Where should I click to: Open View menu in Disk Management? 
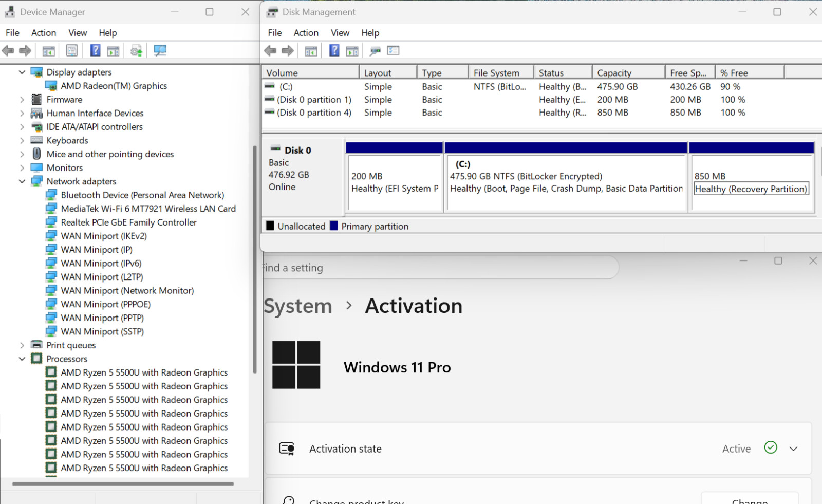click(x=340, y=33)
